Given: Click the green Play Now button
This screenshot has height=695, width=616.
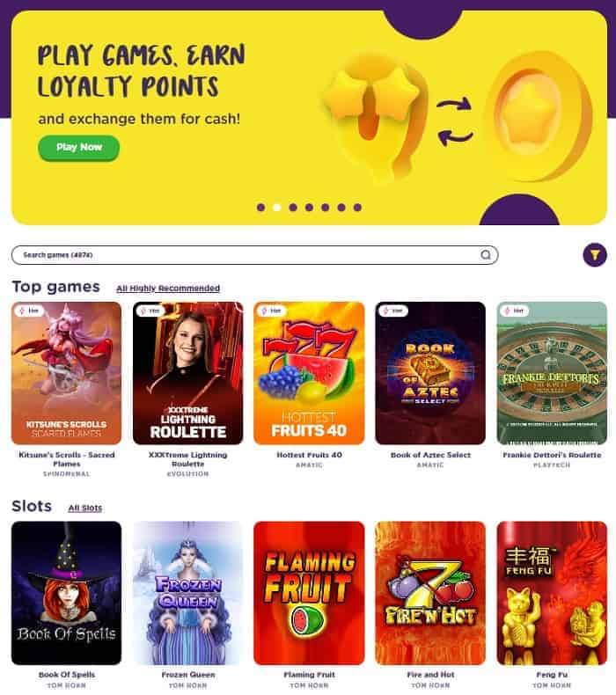Looking at the screenshot, I should (79, 148).
